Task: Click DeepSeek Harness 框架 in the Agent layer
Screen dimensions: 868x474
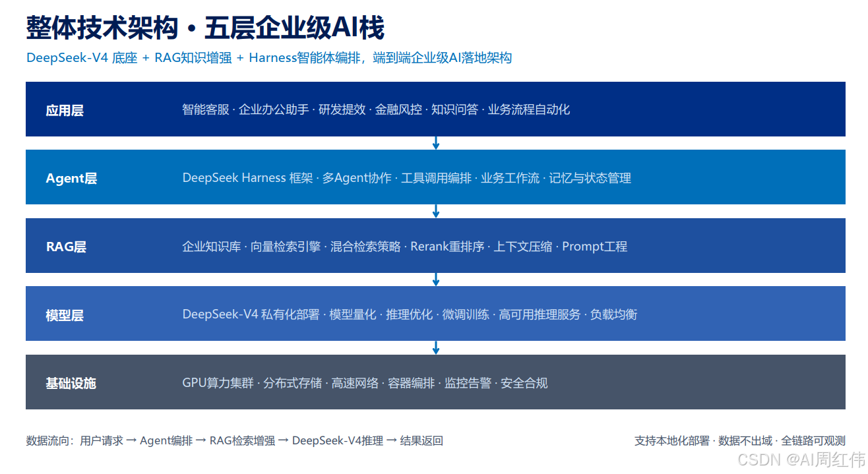Action: (248, 178)
